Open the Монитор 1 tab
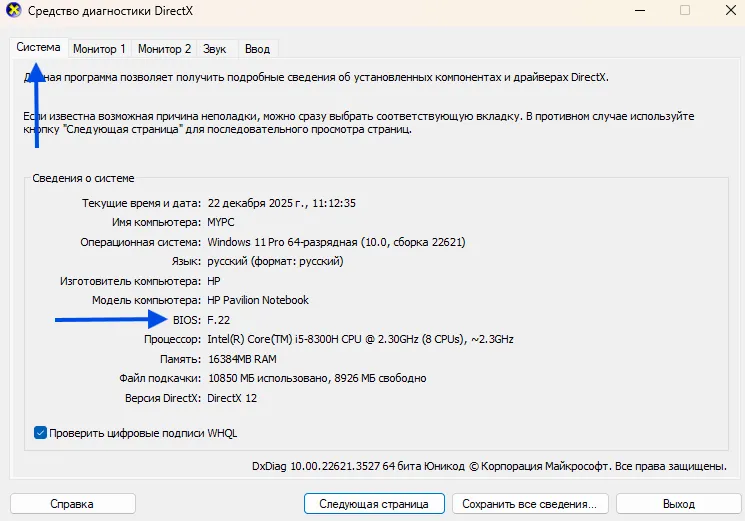This screenshot has height=521, width=745. tap(99, 49)
